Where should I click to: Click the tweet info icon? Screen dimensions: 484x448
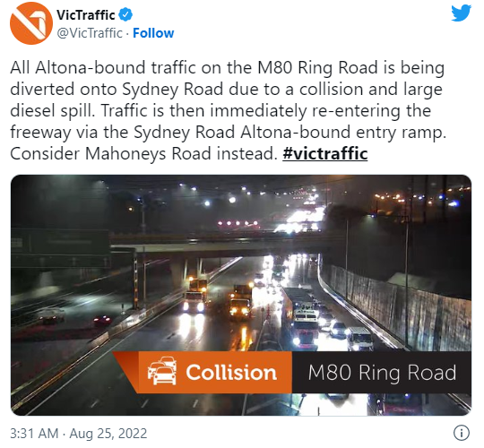tap(462, 433)
